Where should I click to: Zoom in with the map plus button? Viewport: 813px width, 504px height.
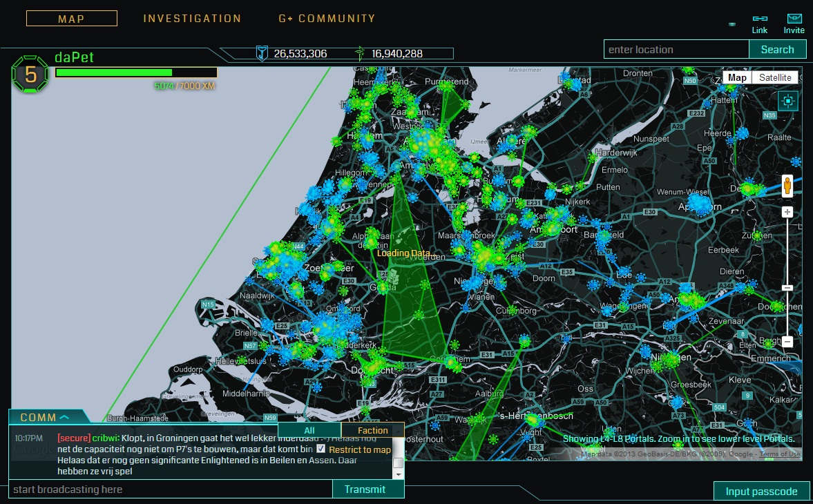tap(787, 212)
